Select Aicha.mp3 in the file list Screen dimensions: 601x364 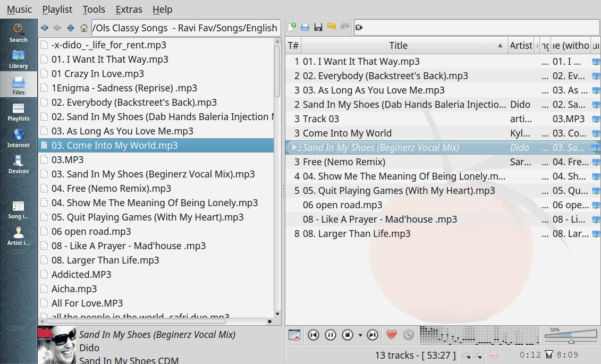(x=74, y=289)
